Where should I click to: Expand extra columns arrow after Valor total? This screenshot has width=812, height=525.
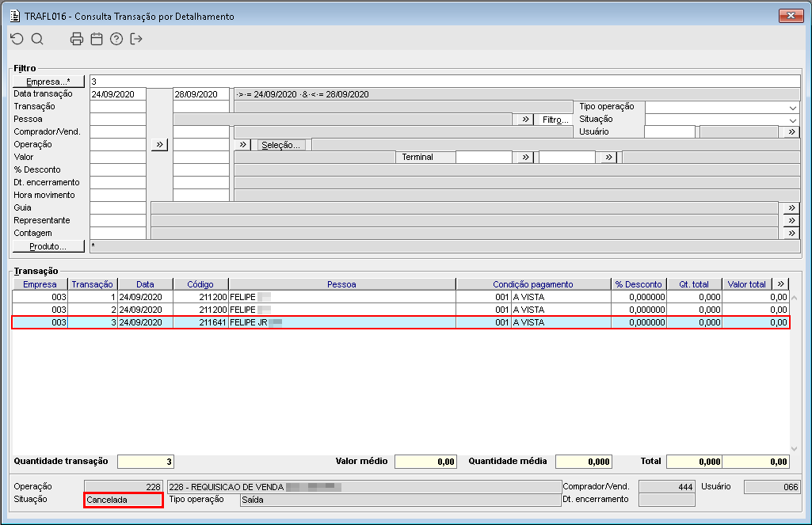780,283
